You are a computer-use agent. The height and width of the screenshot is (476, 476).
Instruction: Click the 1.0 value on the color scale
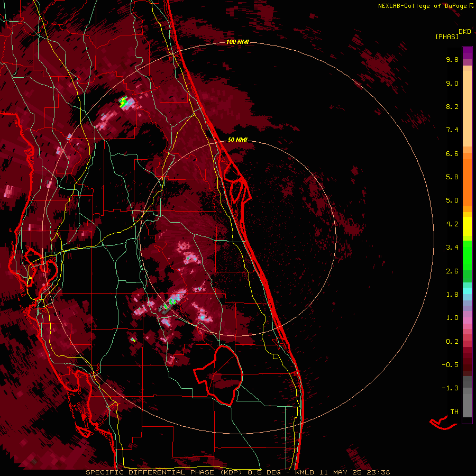pyautogui.click(x=452, y=318)
